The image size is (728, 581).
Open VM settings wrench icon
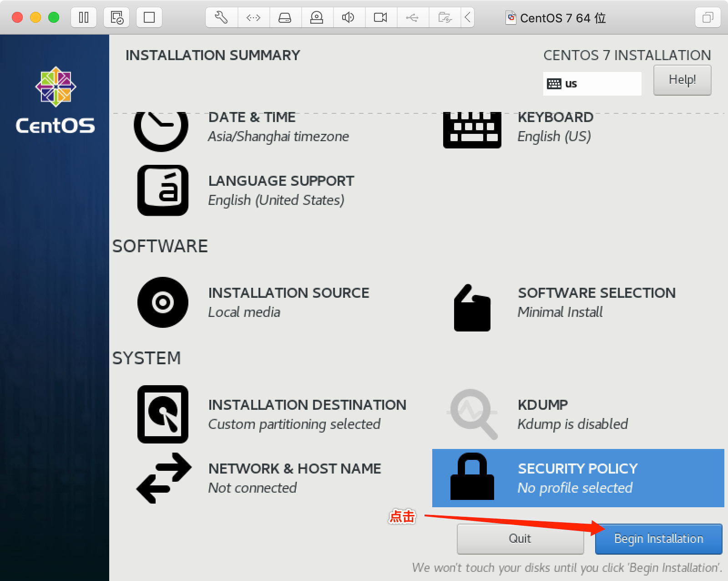pyautogui.click(x=221, y=18)
